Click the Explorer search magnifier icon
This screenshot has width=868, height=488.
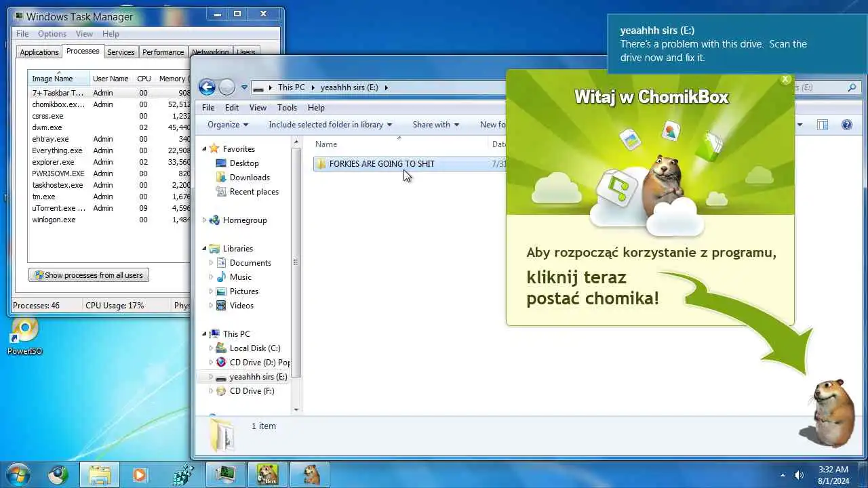852,87
